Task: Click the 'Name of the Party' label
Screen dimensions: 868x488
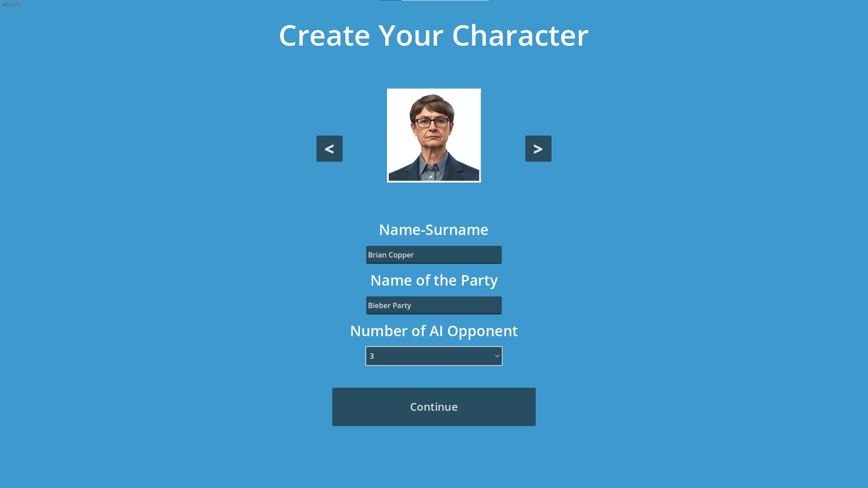Action: [x=434, y=280]
